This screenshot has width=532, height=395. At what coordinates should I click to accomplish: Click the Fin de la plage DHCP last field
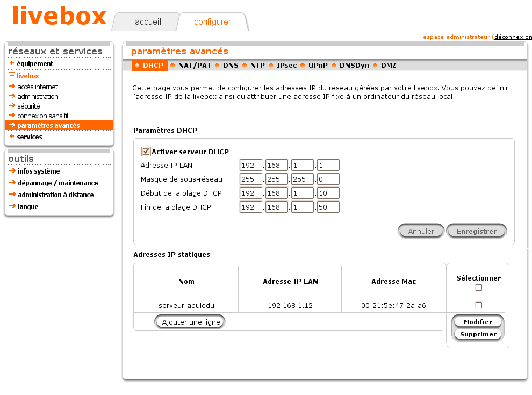328,206
